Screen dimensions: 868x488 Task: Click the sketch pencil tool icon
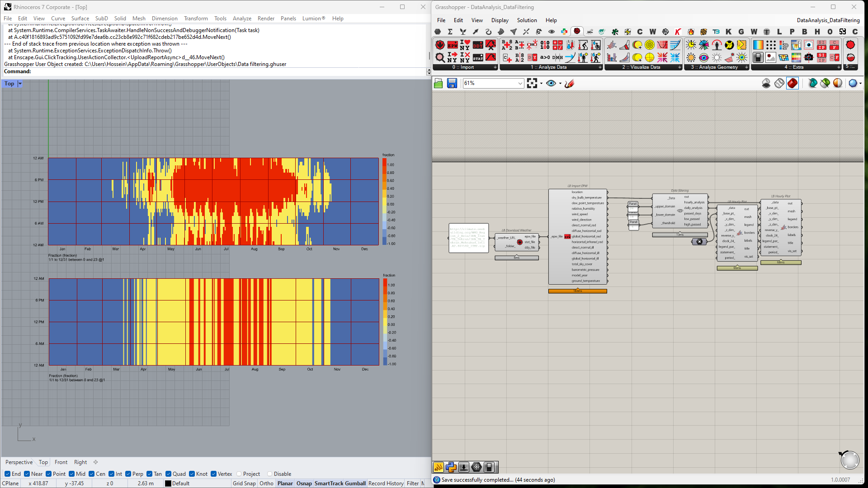[x=570, y=83]
